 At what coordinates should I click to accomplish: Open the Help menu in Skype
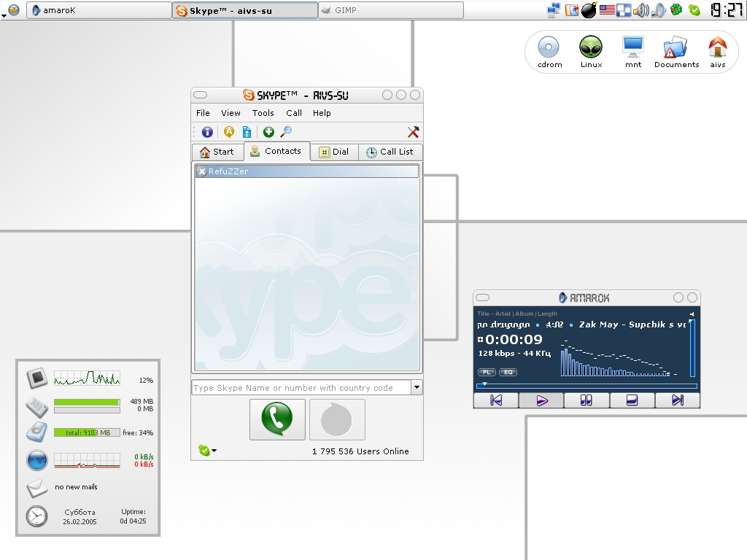pyautogui.click(x=322, y=113)
